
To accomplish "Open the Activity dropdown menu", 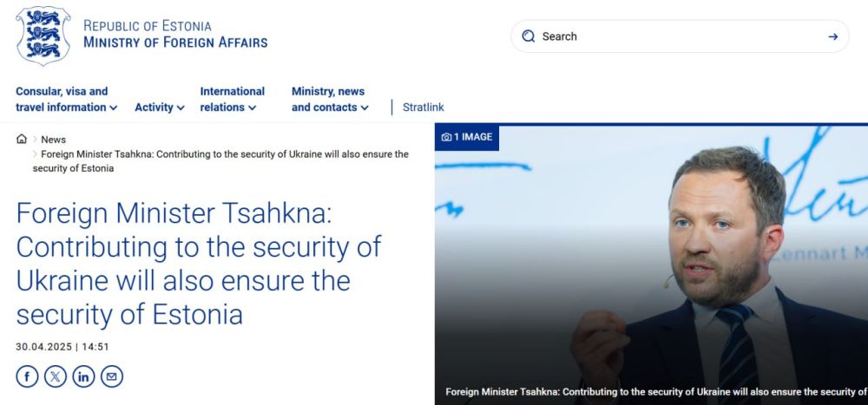I will 159,108.
